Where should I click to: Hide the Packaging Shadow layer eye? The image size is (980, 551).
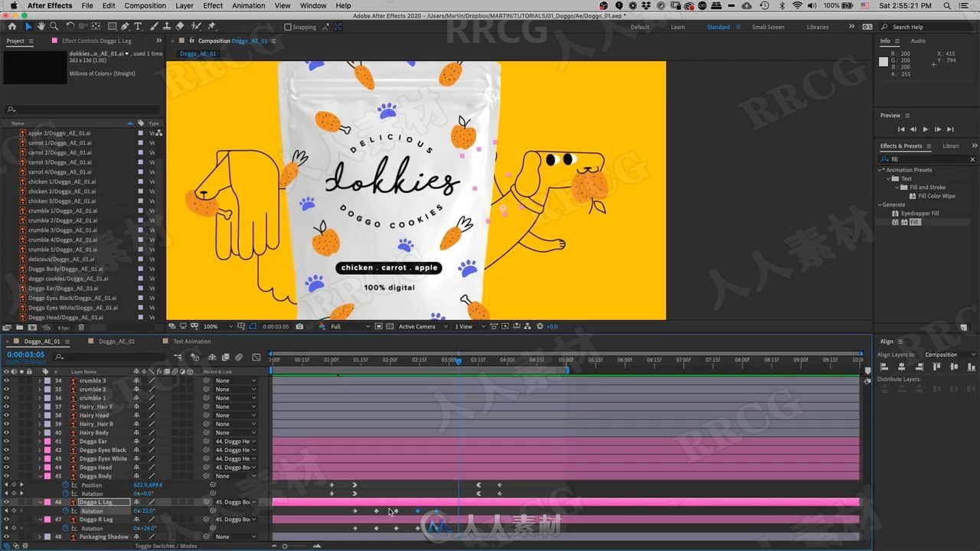tap(7, 536)
